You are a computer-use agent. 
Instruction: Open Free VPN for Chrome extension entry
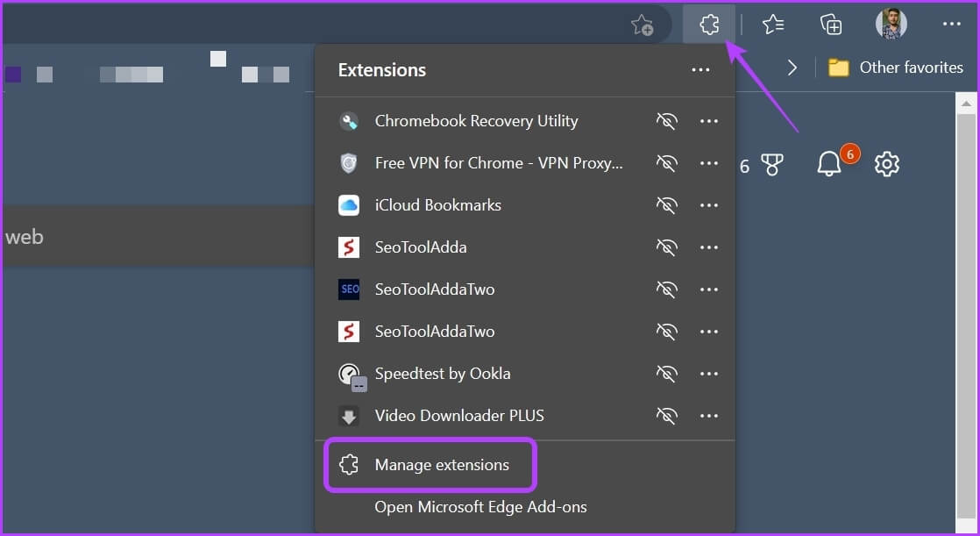click(499, 163)
